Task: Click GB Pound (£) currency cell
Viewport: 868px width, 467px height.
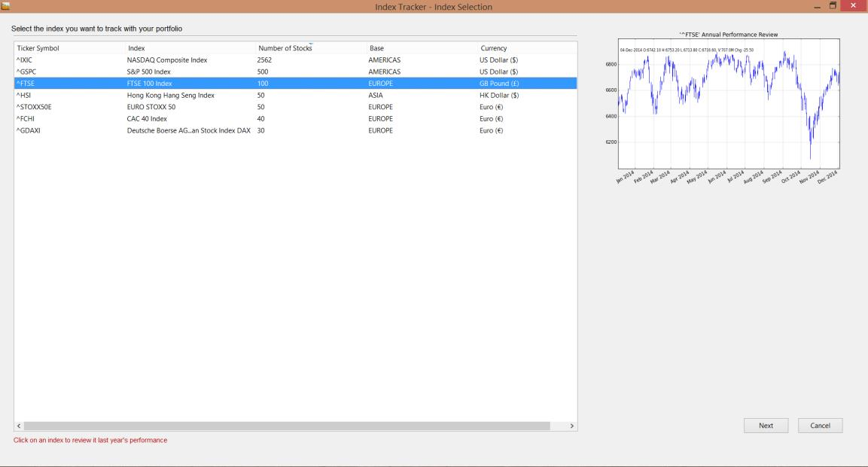Action: coord(499,83)
